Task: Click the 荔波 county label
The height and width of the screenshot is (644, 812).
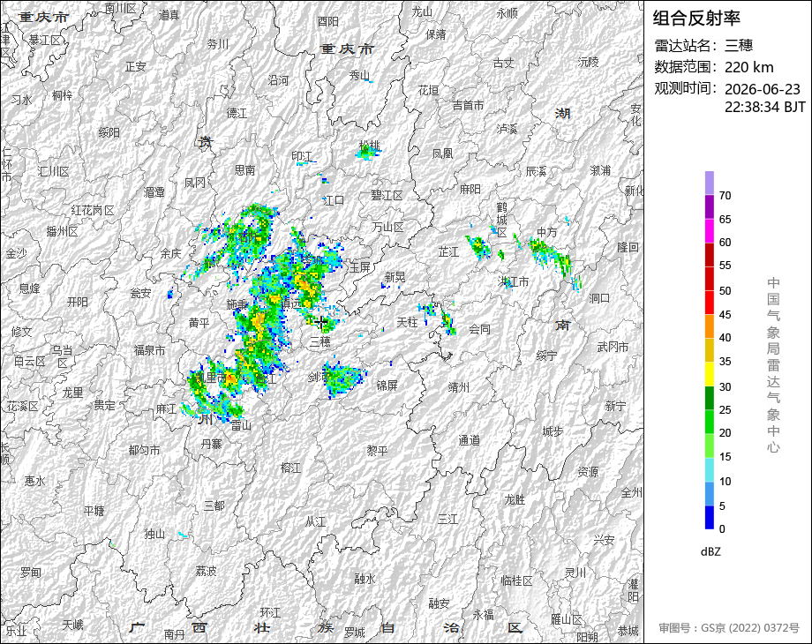Action: click(207, 571)
